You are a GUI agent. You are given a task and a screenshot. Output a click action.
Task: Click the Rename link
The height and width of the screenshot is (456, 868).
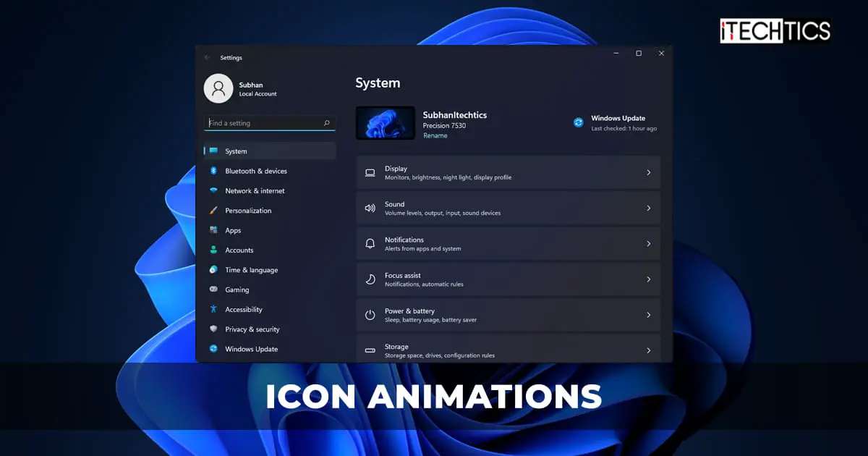point(435,135)
